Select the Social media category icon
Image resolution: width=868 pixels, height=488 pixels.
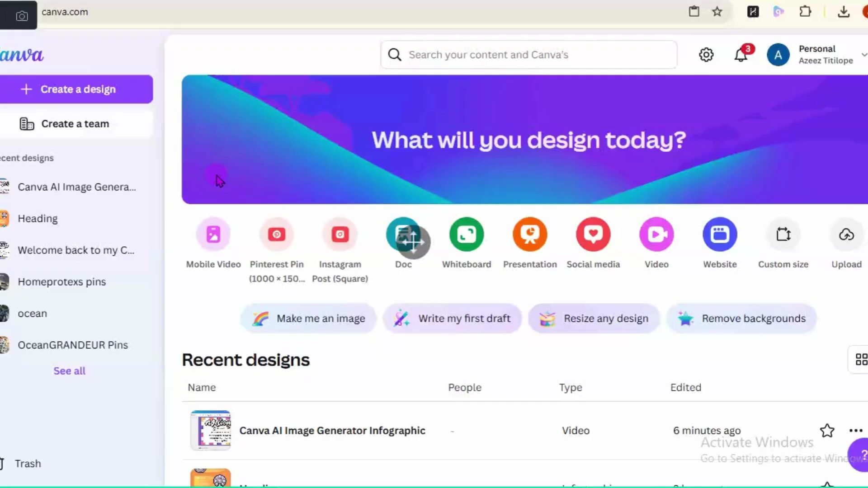click(593, 234)
